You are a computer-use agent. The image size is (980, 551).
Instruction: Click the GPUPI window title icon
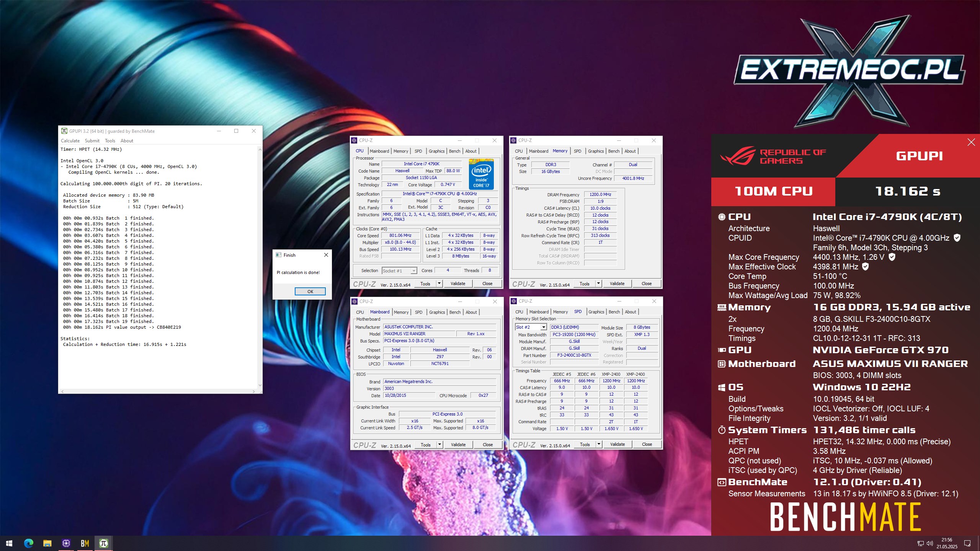(64, 131)
